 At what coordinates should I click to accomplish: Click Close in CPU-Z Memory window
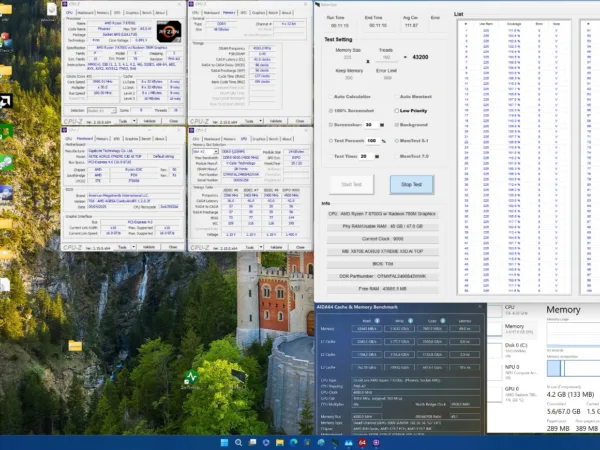point(300,121)
